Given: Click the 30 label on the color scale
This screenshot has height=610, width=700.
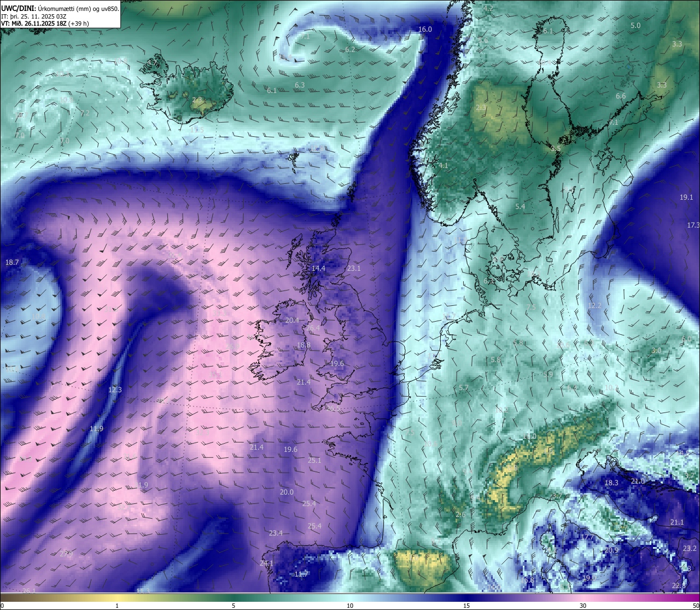Looking at the screenshot, I should pos(583,606).
